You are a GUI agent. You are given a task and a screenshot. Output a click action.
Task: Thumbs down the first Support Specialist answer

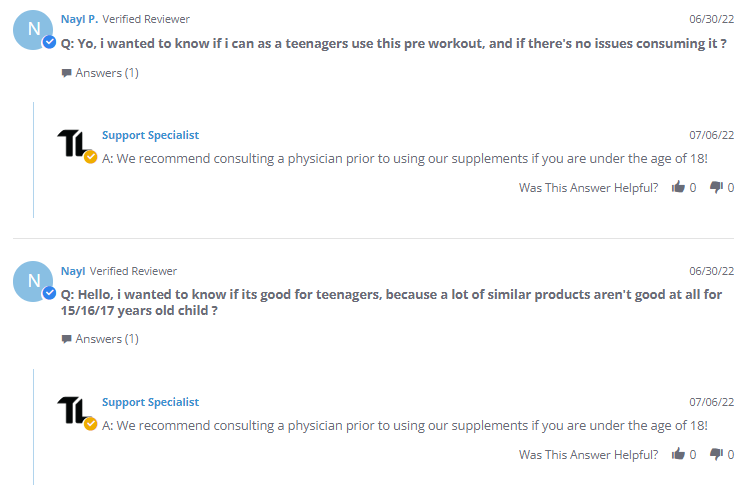point(716,188)
